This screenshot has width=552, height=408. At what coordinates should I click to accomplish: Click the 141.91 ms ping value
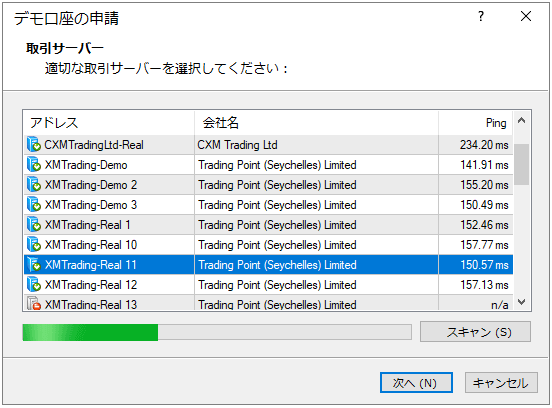tap(484, 165)
